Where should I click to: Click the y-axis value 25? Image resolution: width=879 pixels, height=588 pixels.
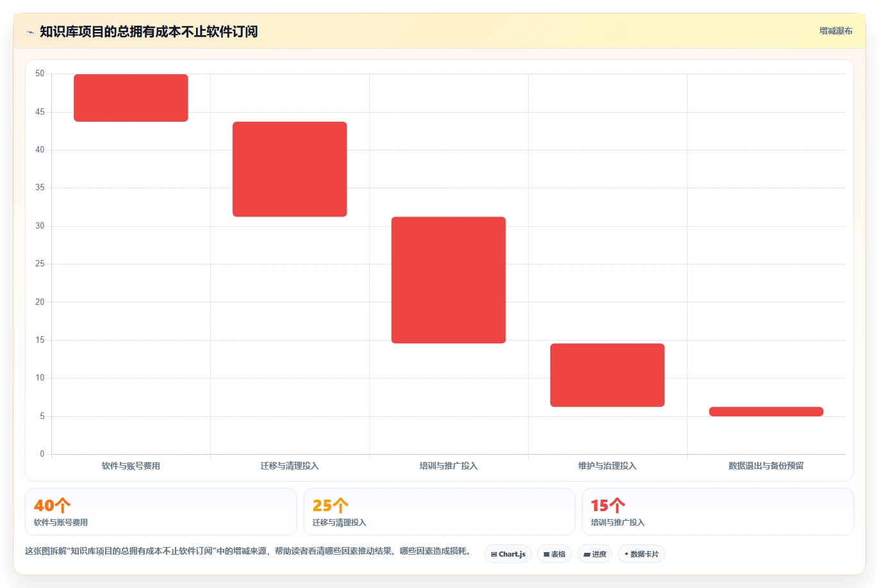click(40, 264)
